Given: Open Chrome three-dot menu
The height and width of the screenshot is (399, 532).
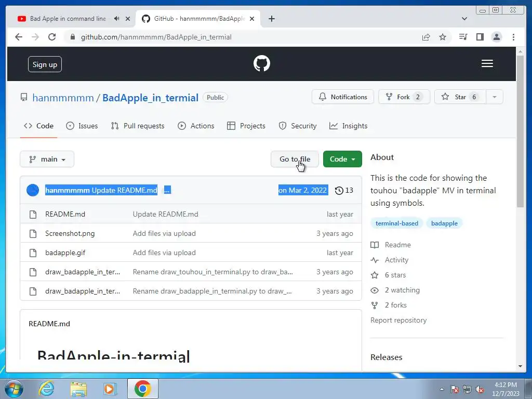Looking at the screenshot, I should 513,37.
